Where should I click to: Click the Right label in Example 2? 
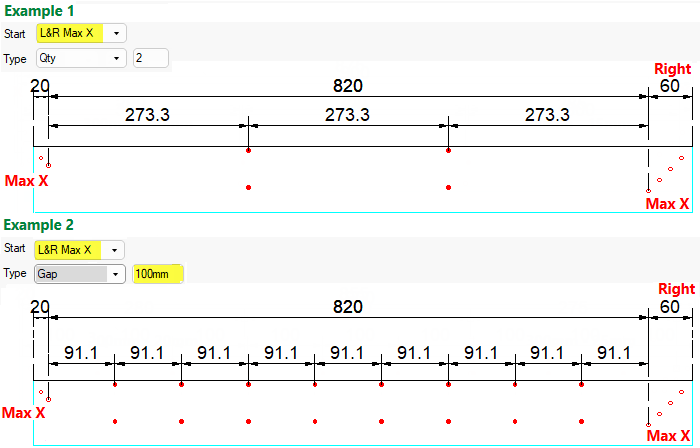pyautogui.click(x=676, y=289)
